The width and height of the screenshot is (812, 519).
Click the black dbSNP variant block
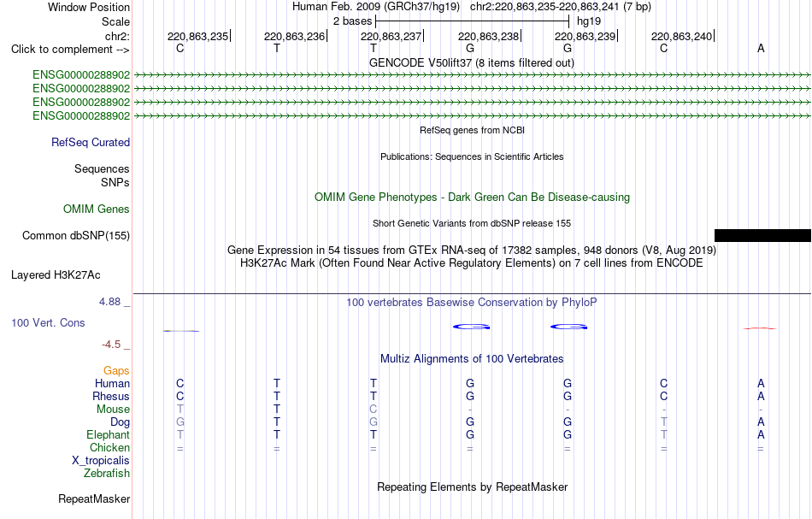click(x=762, y=236)
